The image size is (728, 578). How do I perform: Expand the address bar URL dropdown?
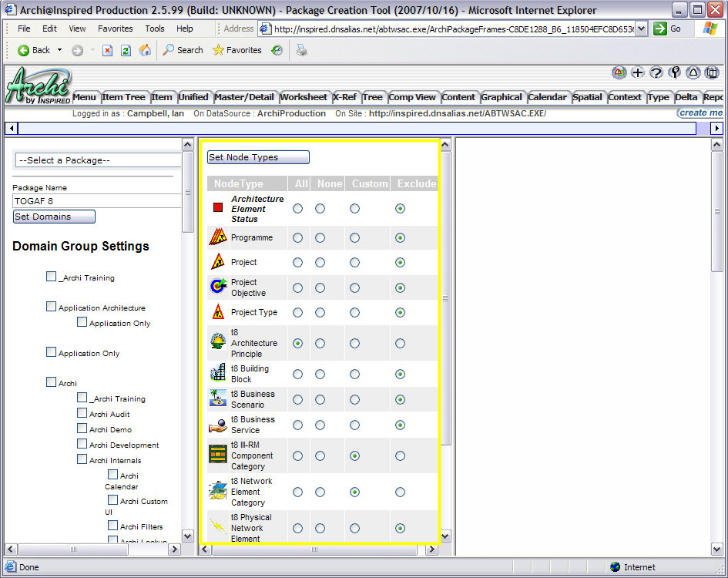point(641,29)
